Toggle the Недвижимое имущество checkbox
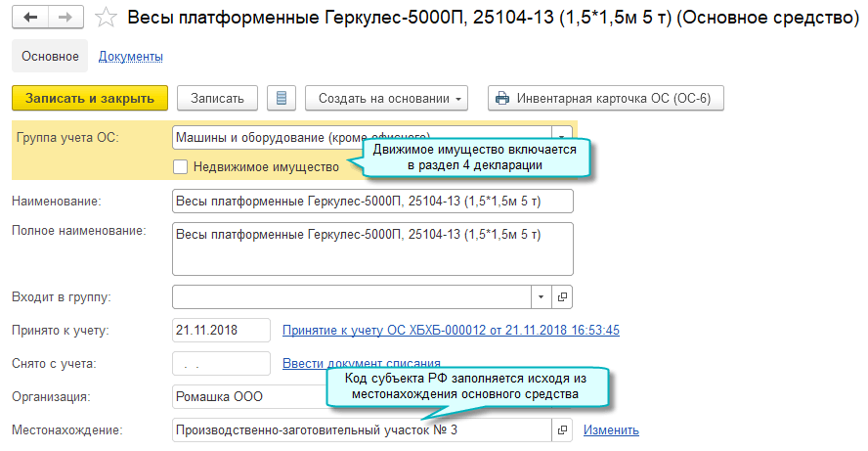Screen dimensions: 868x451 180,166
